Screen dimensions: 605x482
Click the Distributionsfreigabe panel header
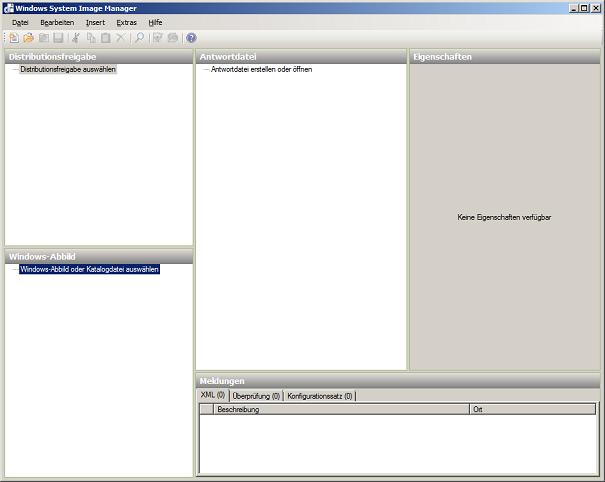[x=99, y=57]
